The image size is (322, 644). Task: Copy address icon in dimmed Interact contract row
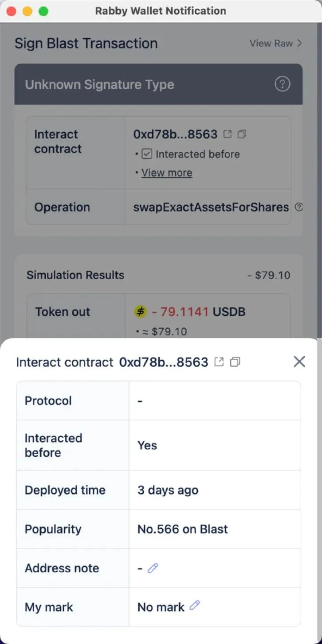click(242, 134)
